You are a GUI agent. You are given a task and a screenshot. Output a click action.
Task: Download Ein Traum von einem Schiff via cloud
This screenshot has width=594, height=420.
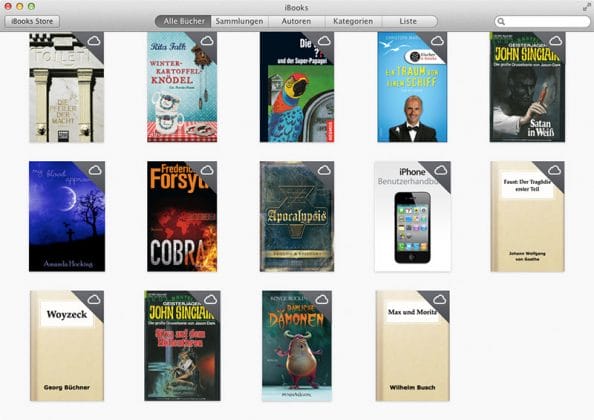[437, 41]
